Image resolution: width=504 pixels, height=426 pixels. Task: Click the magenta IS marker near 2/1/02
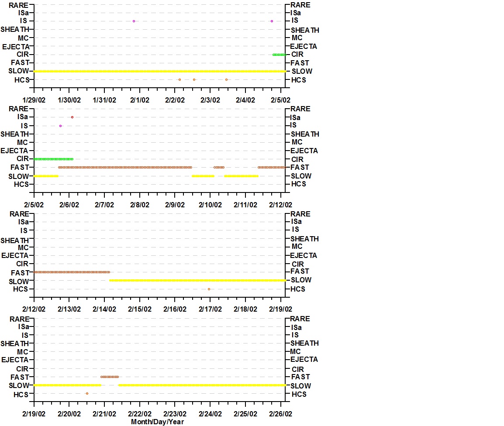point(134,21)
